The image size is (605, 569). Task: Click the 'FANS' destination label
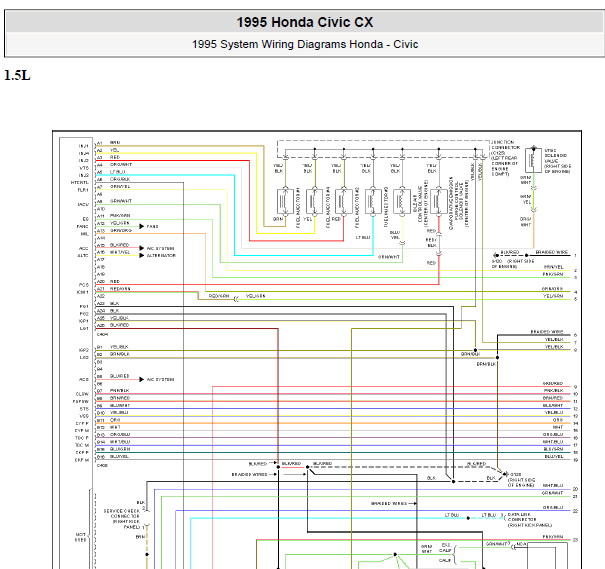click(x=153, y=226)
